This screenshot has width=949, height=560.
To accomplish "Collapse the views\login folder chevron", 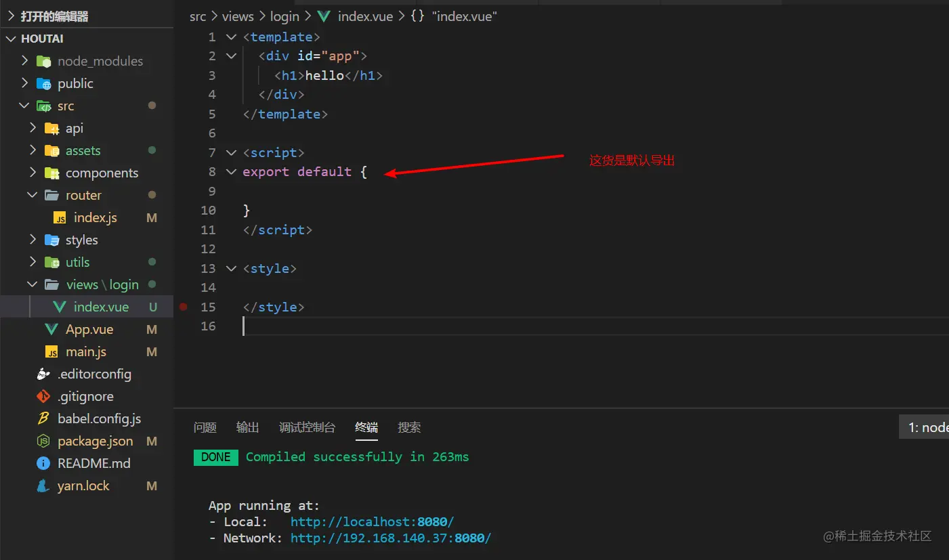I will point(33,285).
